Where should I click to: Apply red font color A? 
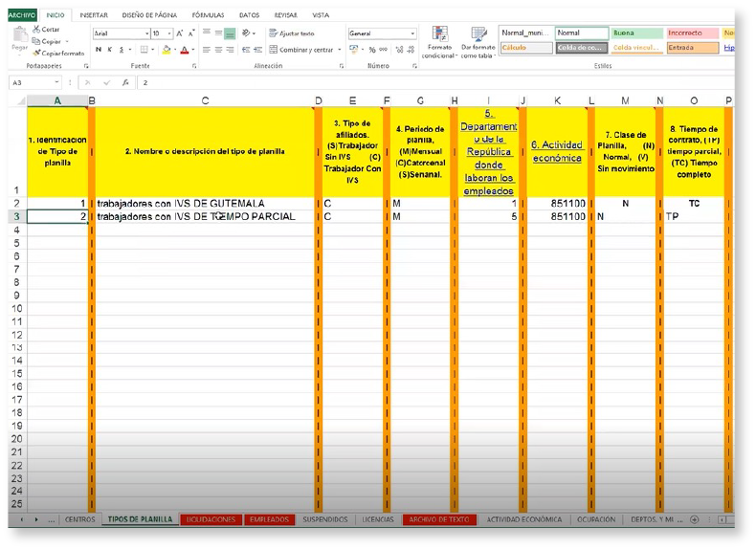(x=184, y=50)
